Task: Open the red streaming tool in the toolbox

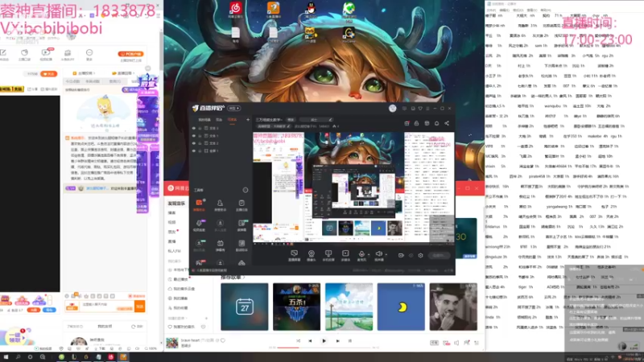Action: [199, 204]
